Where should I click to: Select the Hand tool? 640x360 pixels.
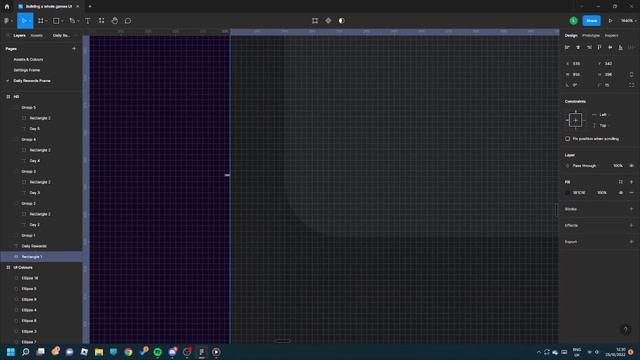tap(115, 21)
